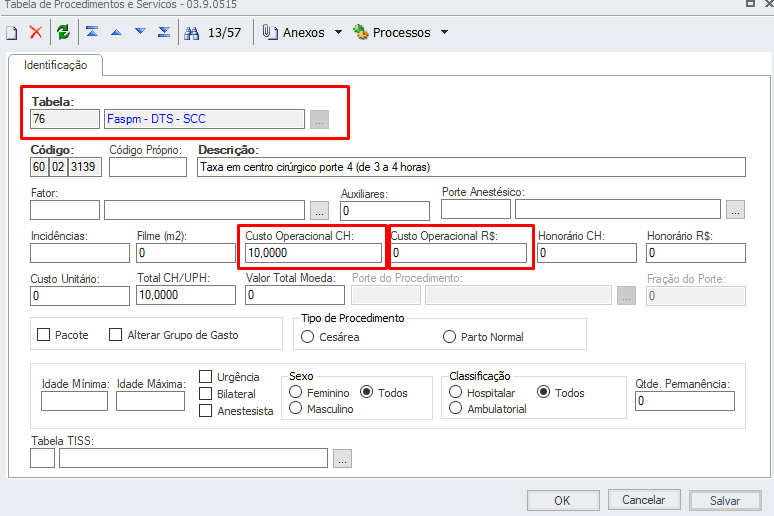Click the Cancelar button

click(x=644, y=500)
